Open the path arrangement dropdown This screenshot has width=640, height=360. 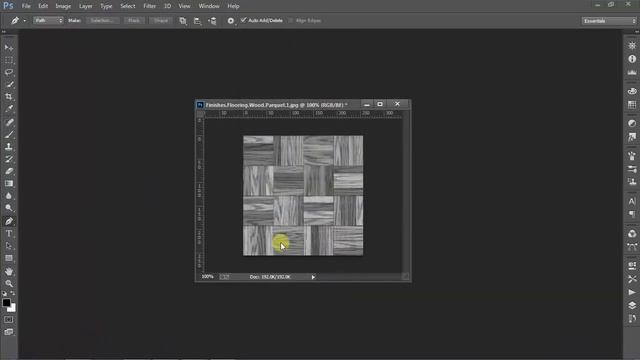pyautogui.click(x=212, y=20)
